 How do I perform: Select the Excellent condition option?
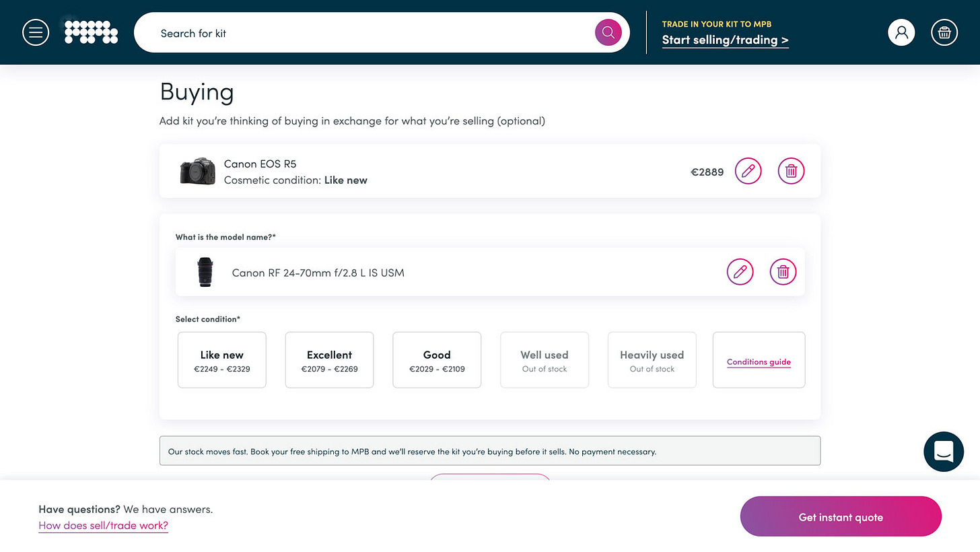(329, 360)
